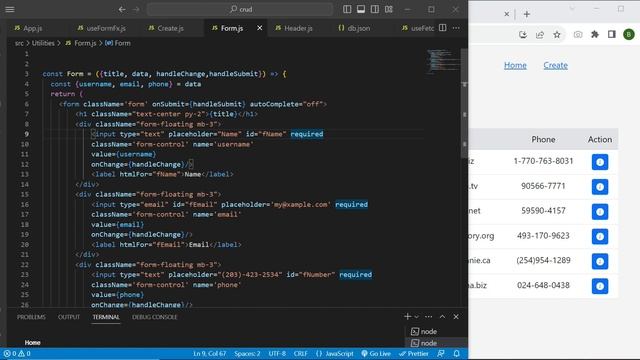
Task: Toggle the secondary side bar layout icon
Action: [x=375, y=9]
